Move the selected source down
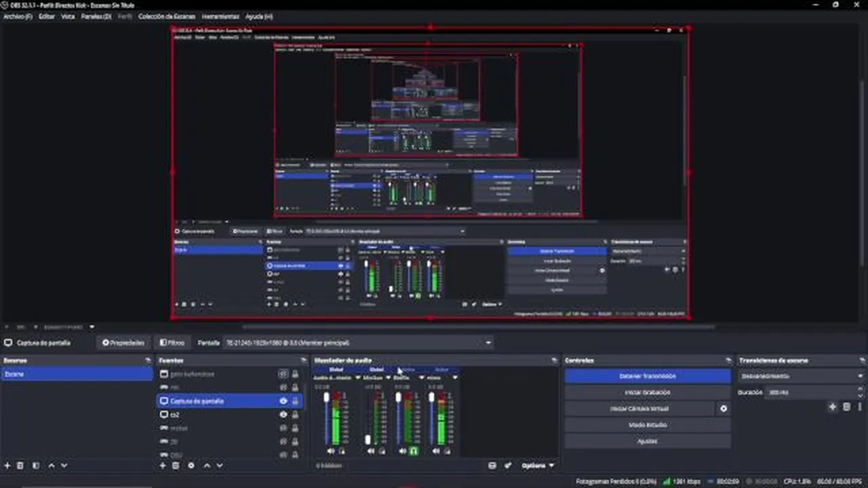 (219, 466)
